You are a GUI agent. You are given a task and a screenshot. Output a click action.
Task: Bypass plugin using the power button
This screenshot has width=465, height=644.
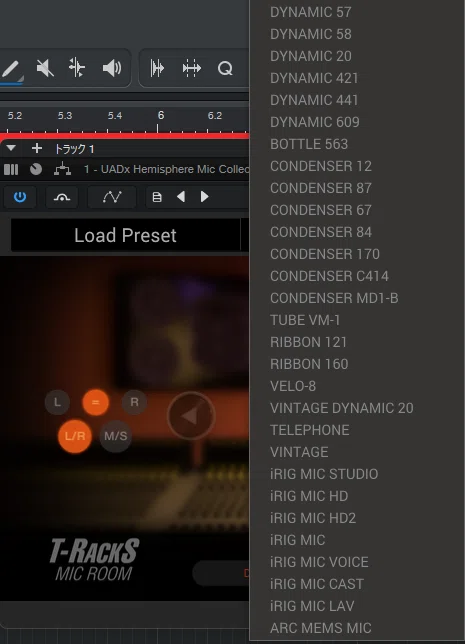coord(20,197)
